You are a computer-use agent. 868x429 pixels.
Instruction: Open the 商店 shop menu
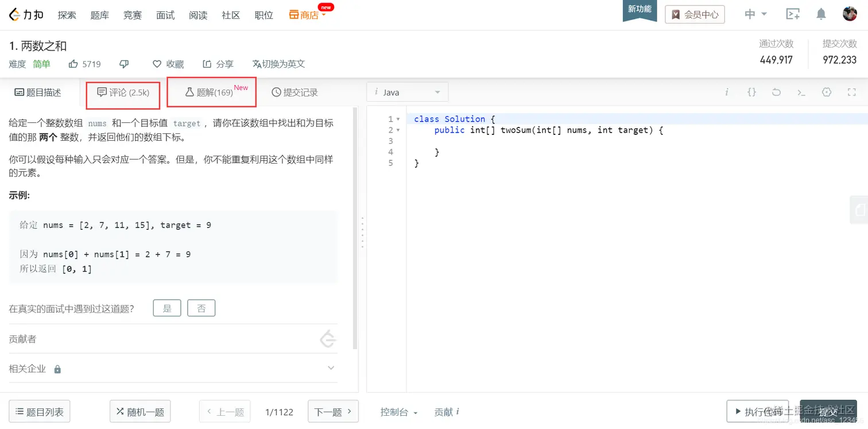pos(308,15)
